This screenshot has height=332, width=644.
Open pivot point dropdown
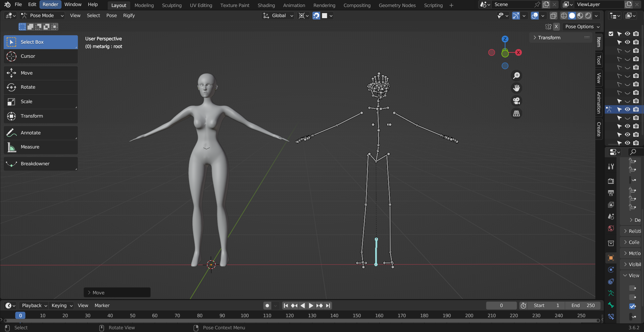pyautogui.click(x=304, y=15)
